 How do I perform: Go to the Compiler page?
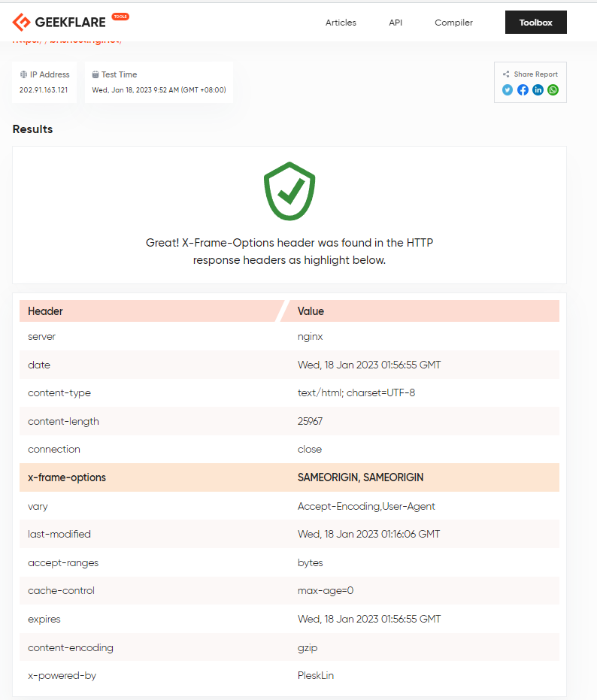click(x=453, y=23)
